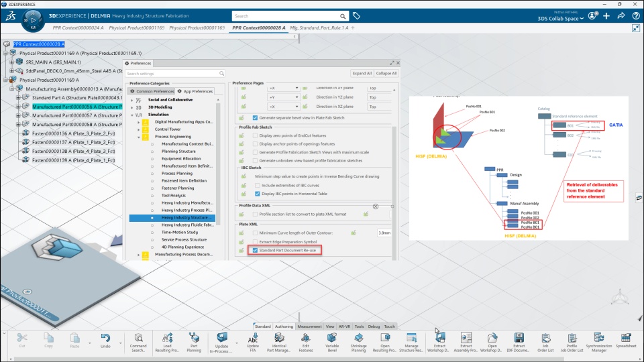
Task: Click the Undo icon
Action: click(105, 338)
